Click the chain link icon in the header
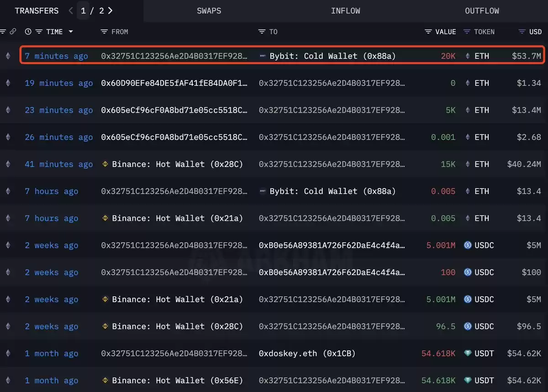Viewport: 548px width, 392px height. click(x=13, y=31)
